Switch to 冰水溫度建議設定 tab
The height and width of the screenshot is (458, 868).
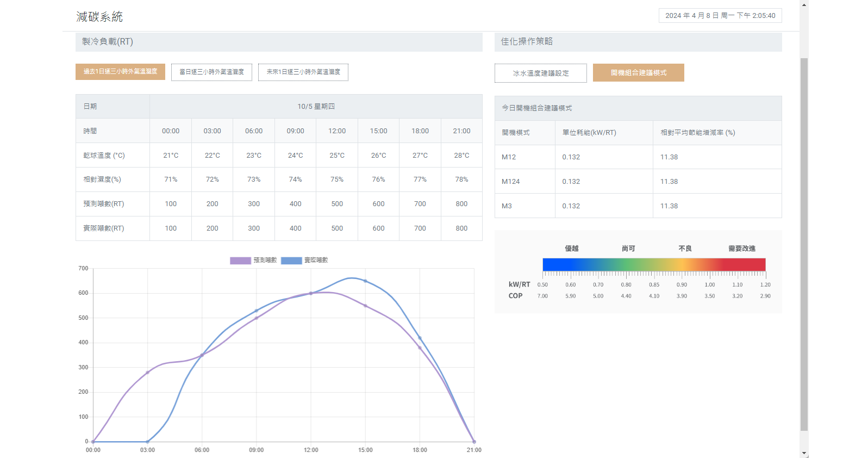click(x=541, y=73)
